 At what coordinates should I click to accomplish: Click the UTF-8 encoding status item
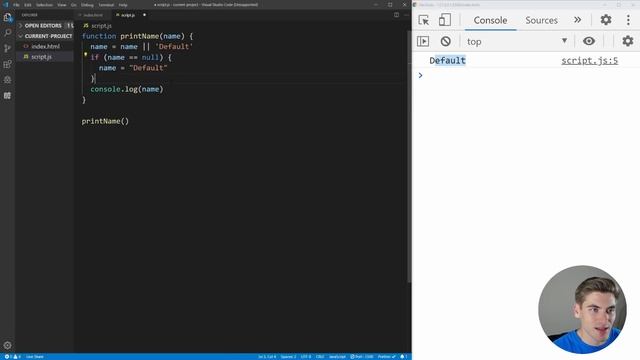306,357
